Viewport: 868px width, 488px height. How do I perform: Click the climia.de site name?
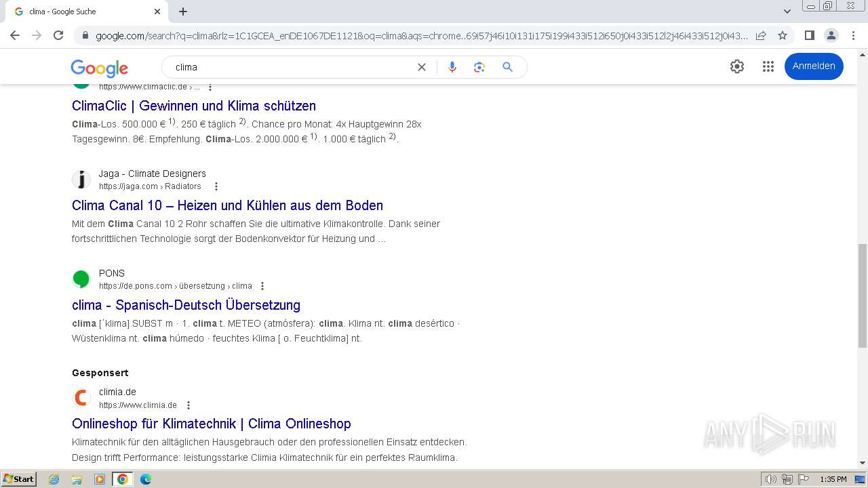117,392
